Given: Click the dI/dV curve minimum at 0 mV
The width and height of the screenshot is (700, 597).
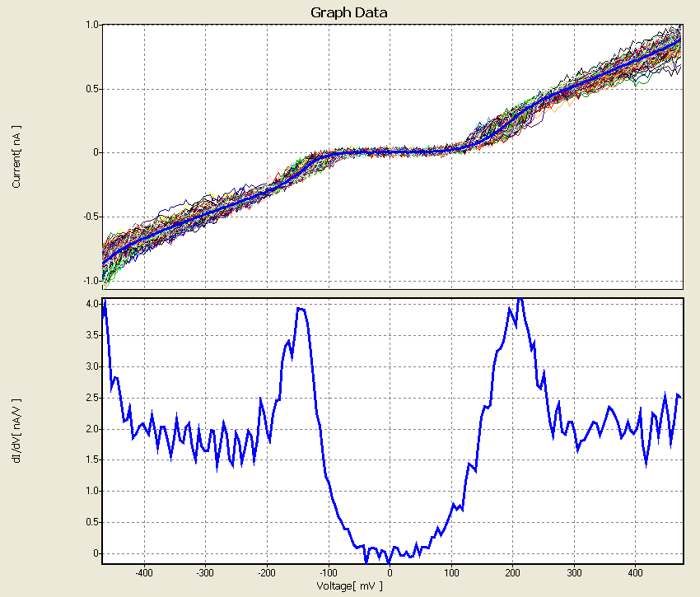Looking at the screenshot, I should click(x=390, y=558).
